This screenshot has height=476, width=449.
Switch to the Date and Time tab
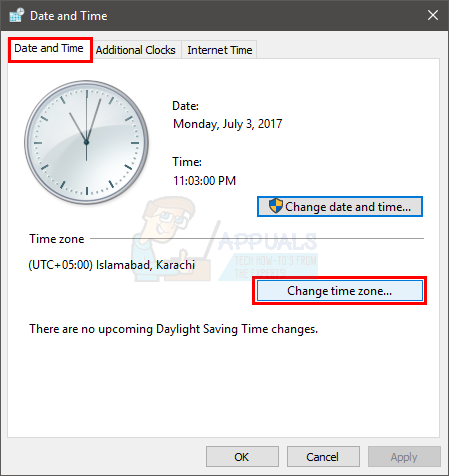(x=49, y=49)
